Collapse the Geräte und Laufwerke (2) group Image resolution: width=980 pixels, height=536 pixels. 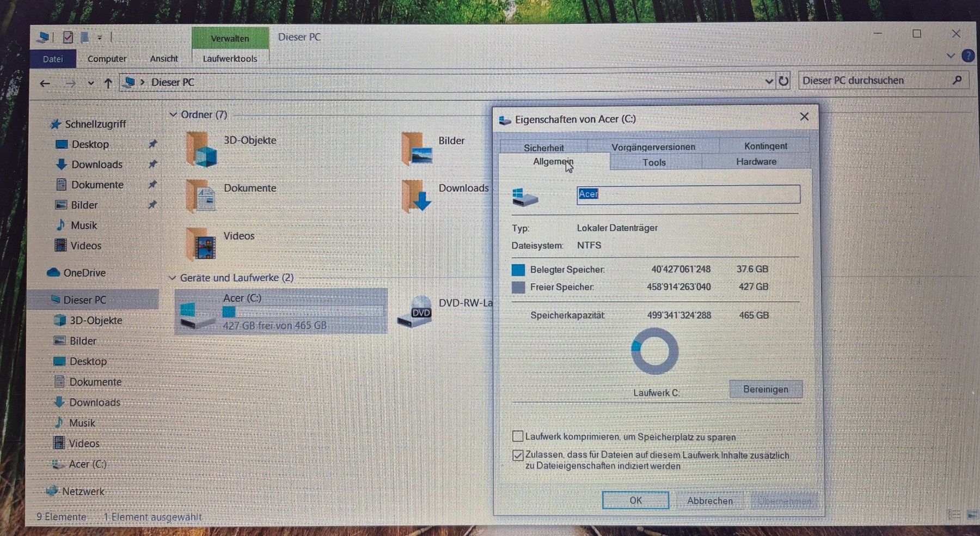[x=172, y=278]
